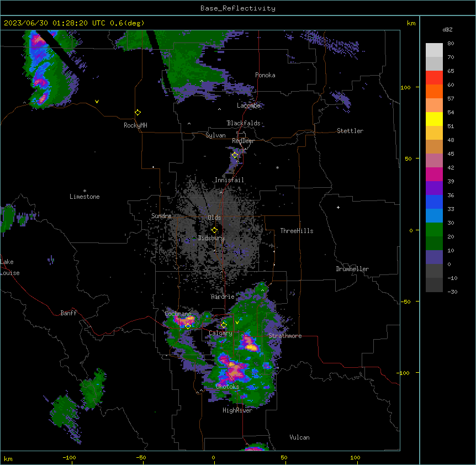Image resolution: width=476 pixels, height=465 pixels.
Task: Select the Airdrie city label
Action: [223, 297]
